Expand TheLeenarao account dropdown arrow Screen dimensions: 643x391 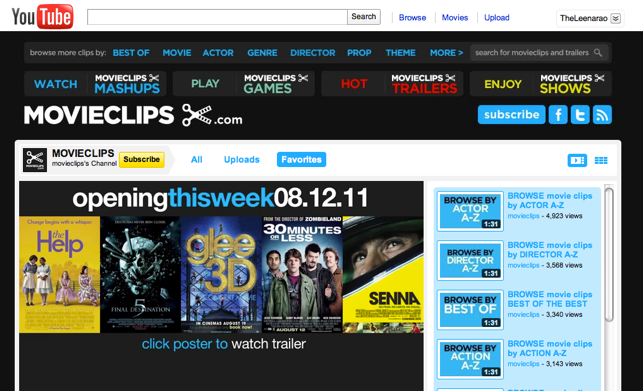coord(615,18)
